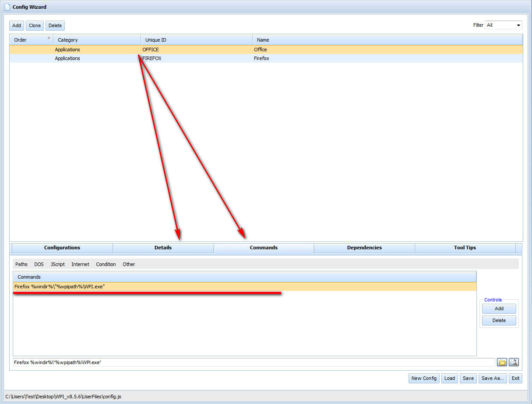
Task: Click the folder browse icon next to command field
Action: click(502, 362)
